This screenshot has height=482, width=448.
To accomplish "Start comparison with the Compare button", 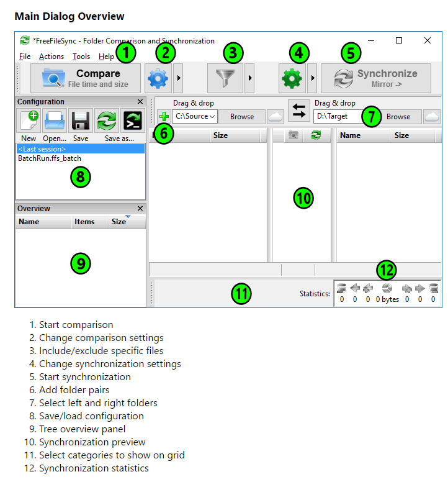I will (x=86, y=78).
